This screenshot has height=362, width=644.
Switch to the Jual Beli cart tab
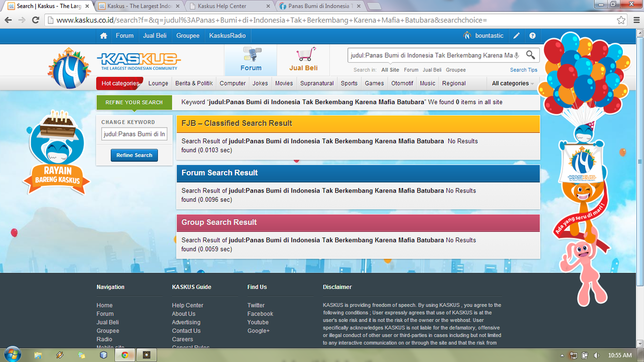(x=303, y=60)
